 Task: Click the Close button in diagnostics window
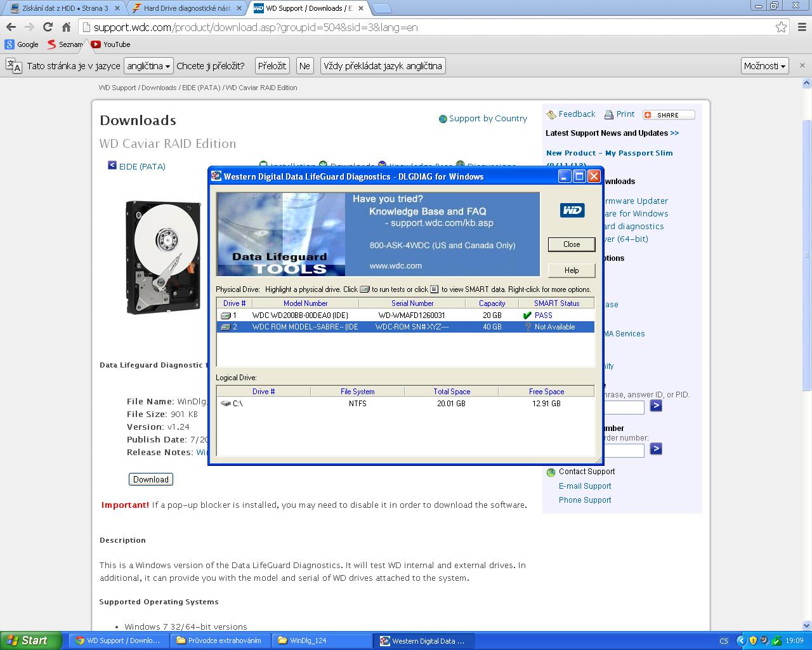pyautogui.click(x=572, y=244)
